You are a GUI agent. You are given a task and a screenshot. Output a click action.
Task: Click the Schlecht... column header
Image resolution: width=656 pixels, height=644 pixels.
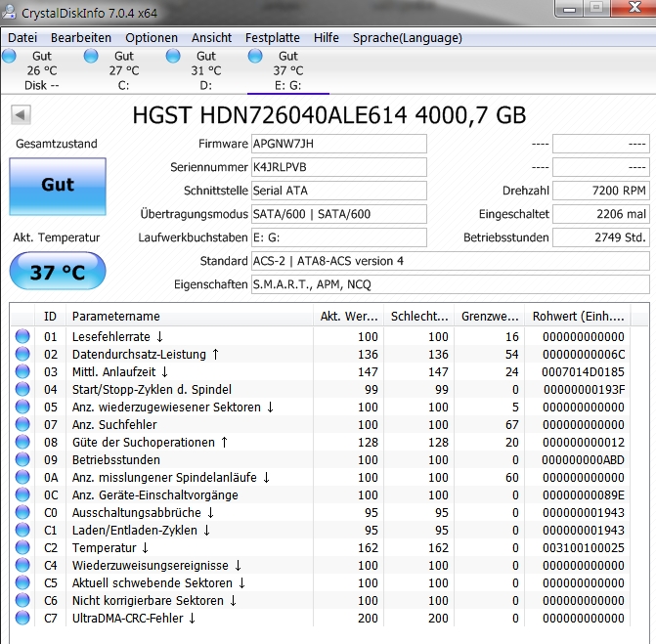pyautogui.click(x=419, y=317)
